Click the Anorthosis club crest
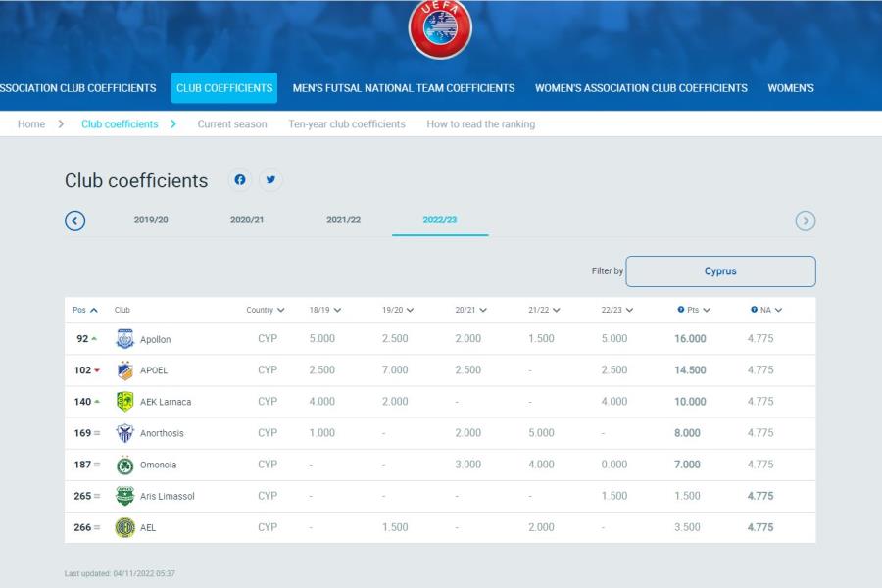 (124, 433)
